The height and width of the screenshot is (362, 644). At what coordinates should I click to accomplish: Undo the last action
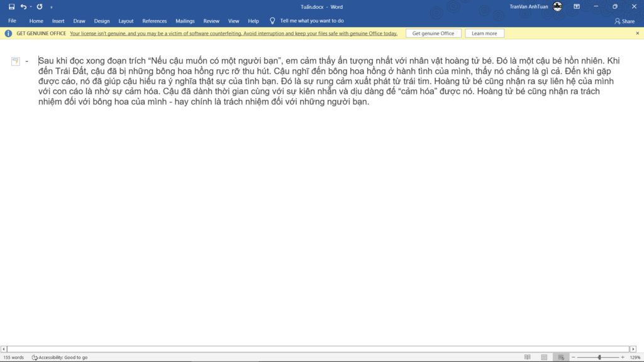23,6
